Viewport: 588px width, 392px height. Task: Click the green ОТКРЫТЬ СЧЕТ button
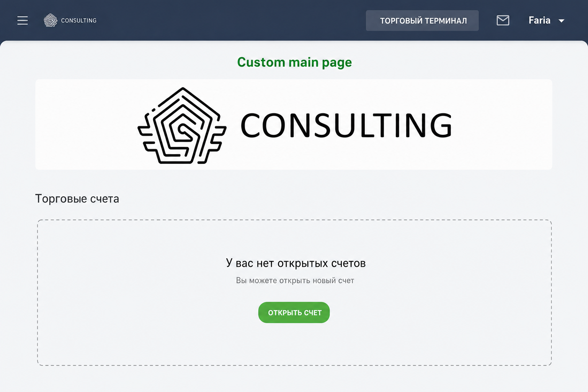pyautogui.click(x=294, y=312)
